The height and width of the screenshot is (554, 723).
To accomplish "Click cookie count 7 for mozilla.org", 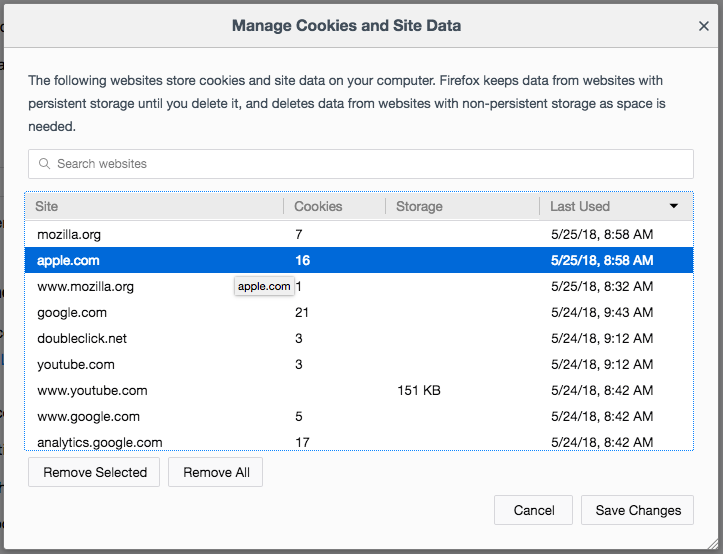I will (x=299, y=234).
